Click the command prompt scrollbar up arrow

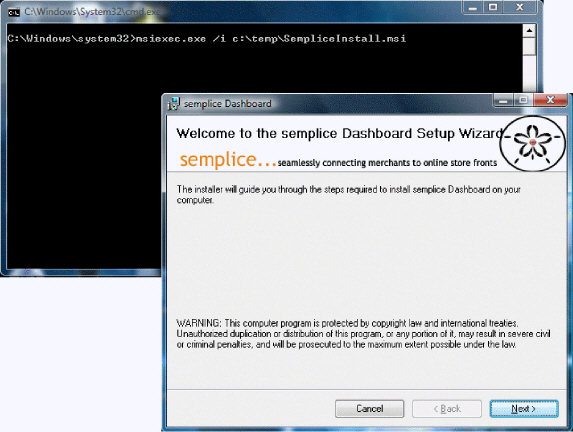(x=529, y=31)
